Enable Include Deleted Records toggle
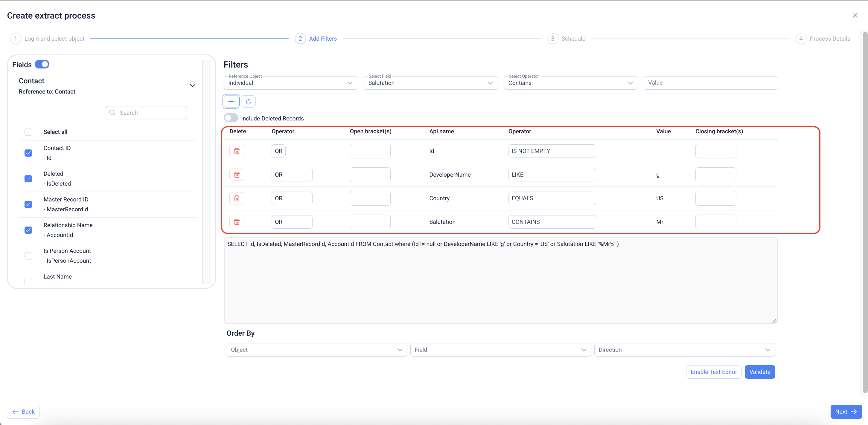 pos(231,118)
